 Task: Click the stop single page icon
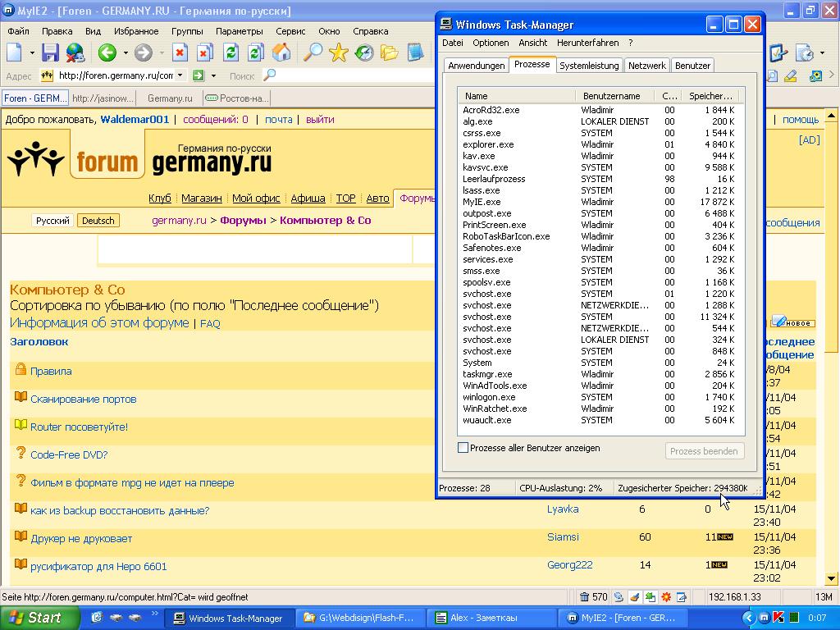(x=180, y=52)
